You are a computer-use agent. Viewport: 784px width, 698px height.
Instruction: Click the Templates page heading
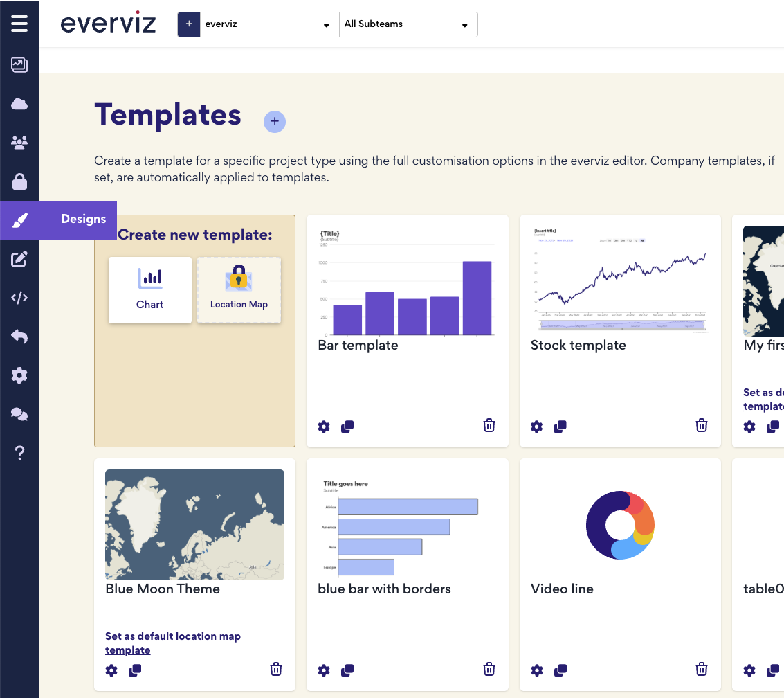(x=168, y=114)
